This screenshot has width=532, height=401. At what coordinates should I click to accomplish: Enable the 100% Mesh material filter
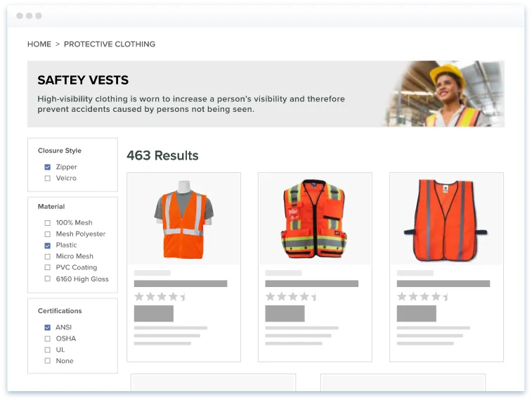tap(48, 222)
